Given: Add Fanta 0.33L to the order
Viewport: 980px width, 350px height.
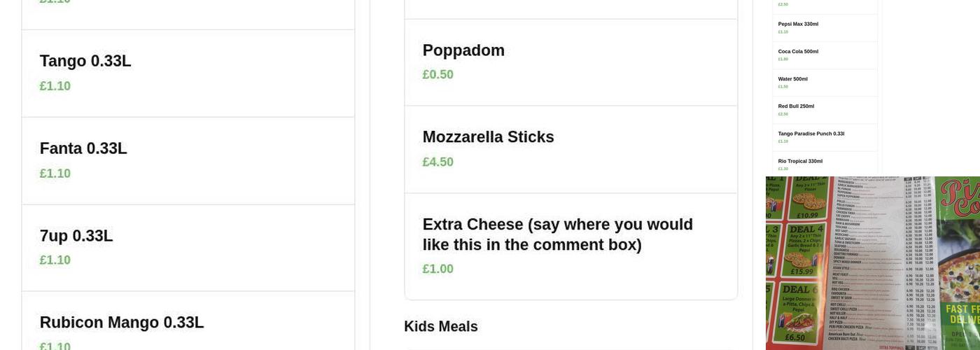Looking at the screenshot, I should point(188,160).
